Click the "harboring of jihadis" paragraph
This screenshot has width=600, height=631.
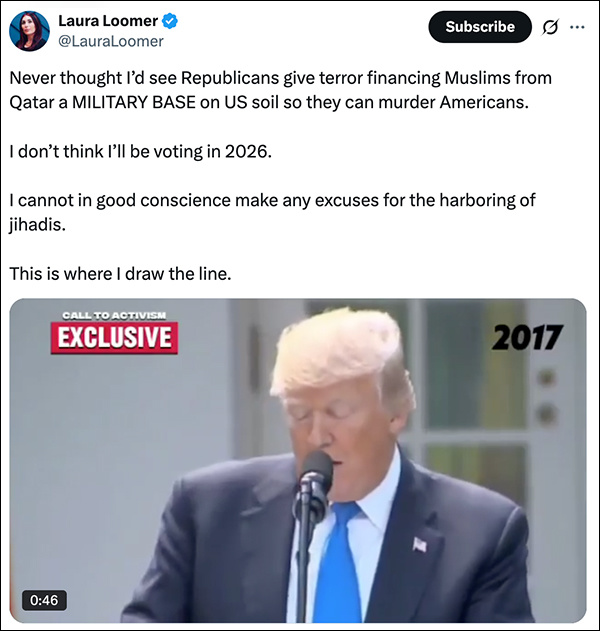[x=272, y=212]
